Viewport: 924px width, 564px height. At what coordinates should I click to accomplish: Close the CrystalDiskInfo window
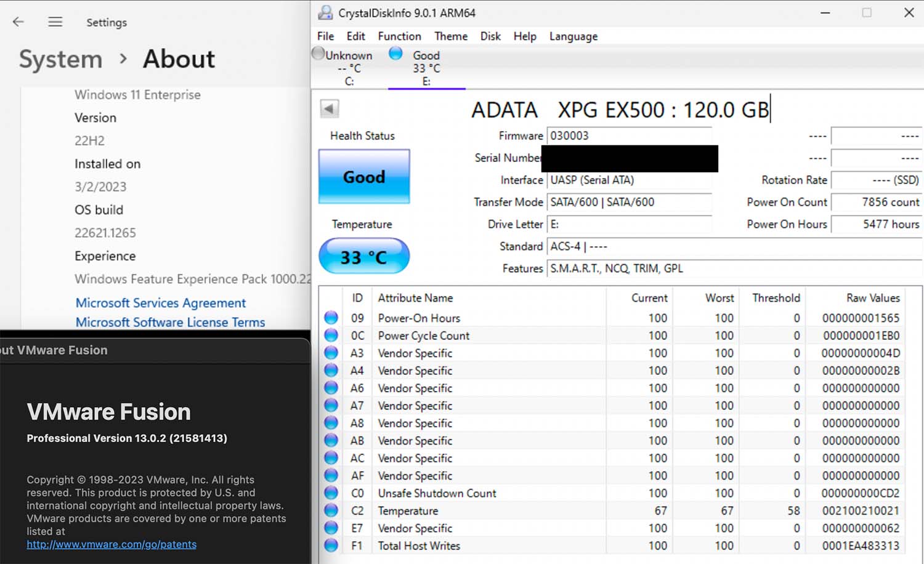pos(909,12)
